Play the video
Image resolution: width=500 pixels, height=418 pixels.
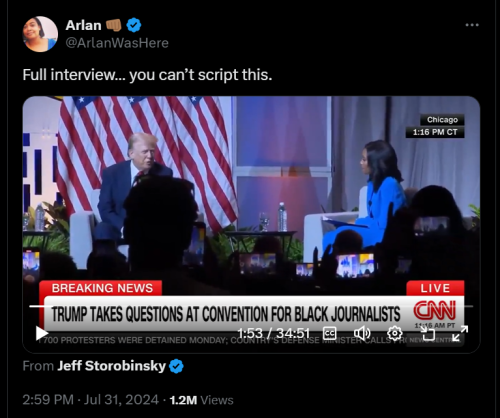click(42, 333)
